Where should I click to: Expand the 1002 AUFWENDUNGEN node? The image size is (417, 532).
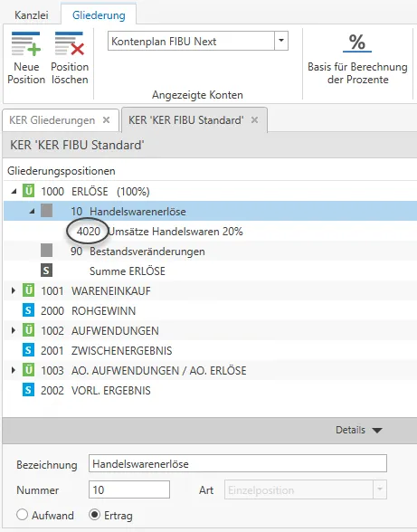tap(14, 330)
